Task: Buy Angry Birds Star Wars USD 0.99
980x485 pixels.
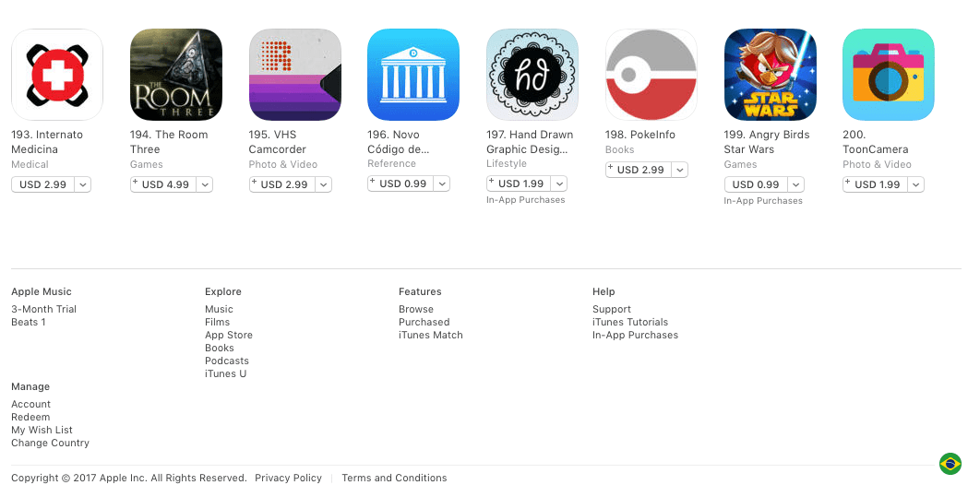Action: 756,184
